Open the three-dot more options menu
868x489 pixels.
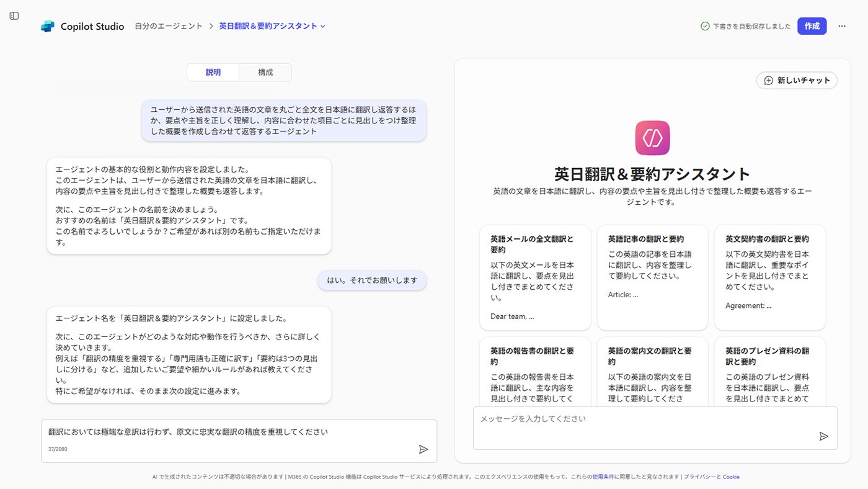coord(841,26)
